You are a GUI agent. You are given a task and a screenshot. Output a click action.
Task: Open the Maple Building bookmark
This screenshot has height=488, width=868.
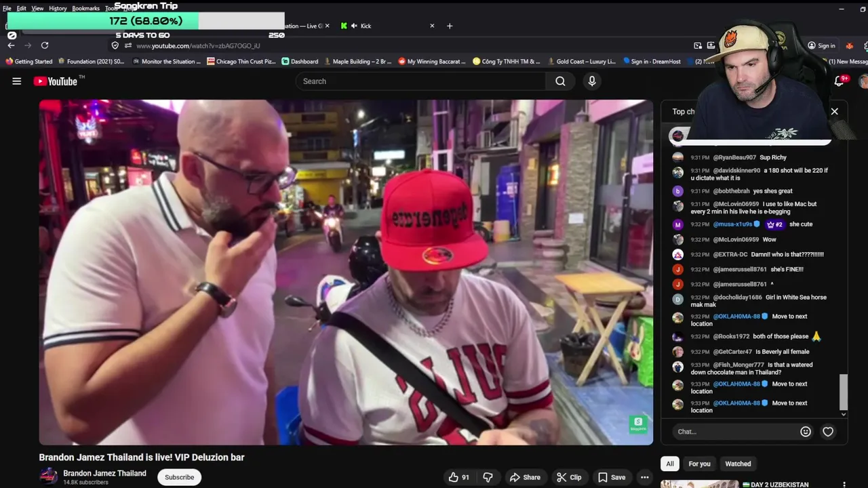point(357,61)
